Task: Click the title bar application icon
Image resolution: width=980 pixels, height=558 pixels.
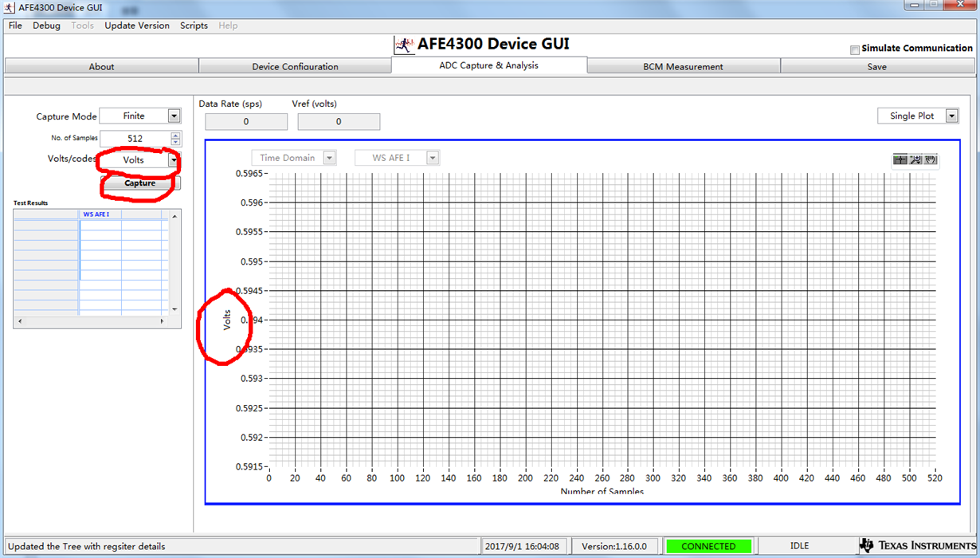Action: (10, 7)
